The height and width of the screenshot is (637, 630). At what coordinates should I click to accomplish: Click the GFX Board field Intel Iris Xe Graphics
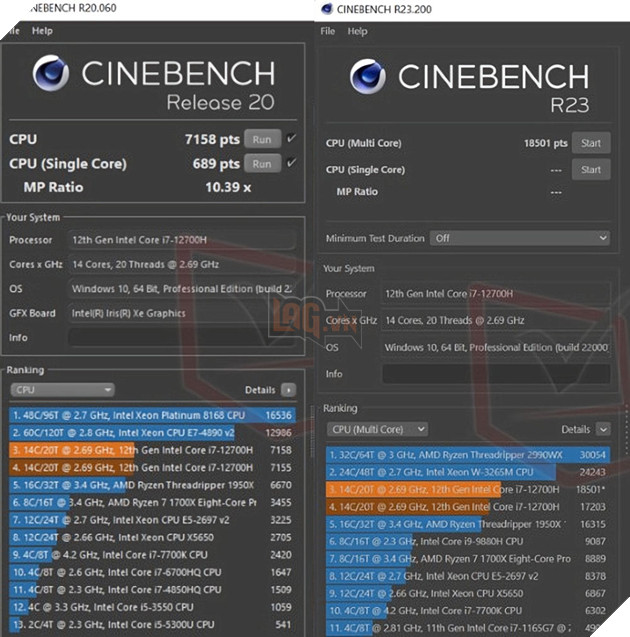(x=182, y=313)
